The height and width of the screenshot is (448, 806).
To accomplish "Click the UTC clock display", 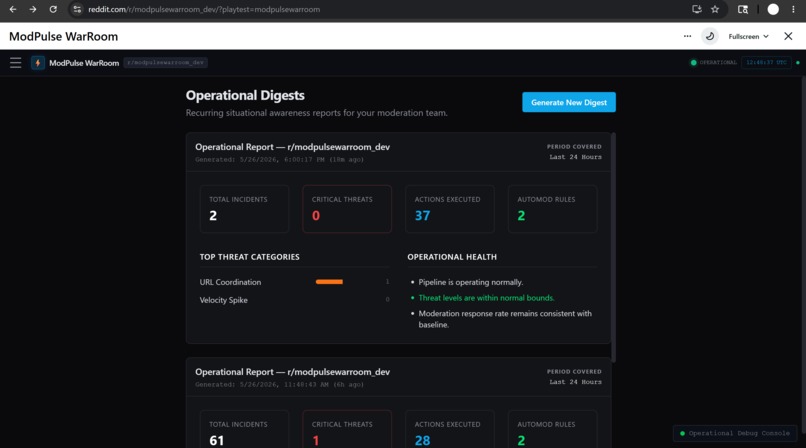I will coord(766,63).
